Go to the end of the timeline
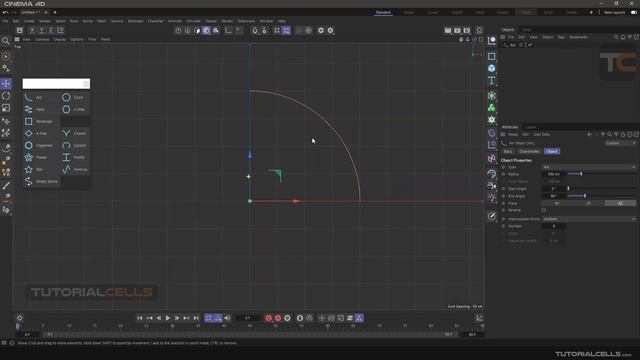 [196, 318]
